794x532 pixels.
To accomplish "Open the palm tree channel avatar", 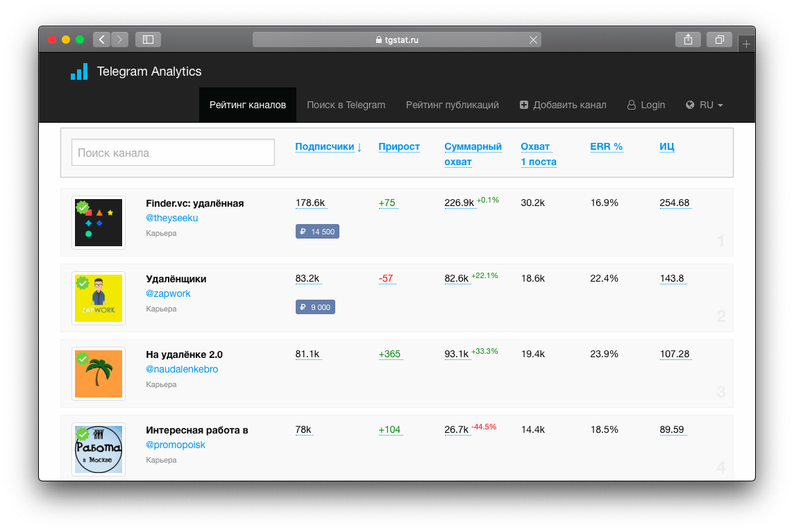I will [x=99, y=373].
